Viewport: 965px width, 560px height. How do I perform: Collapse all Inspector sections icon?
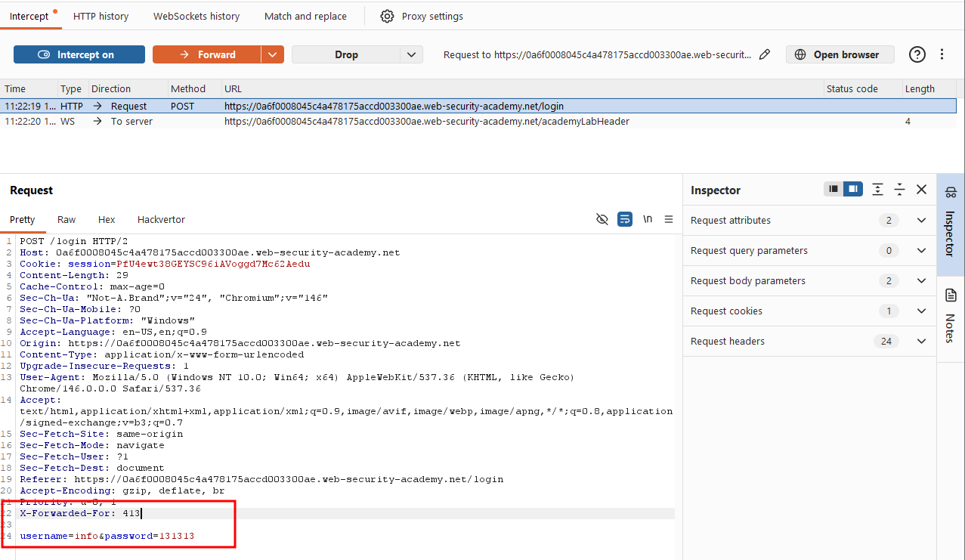[899, 190]
